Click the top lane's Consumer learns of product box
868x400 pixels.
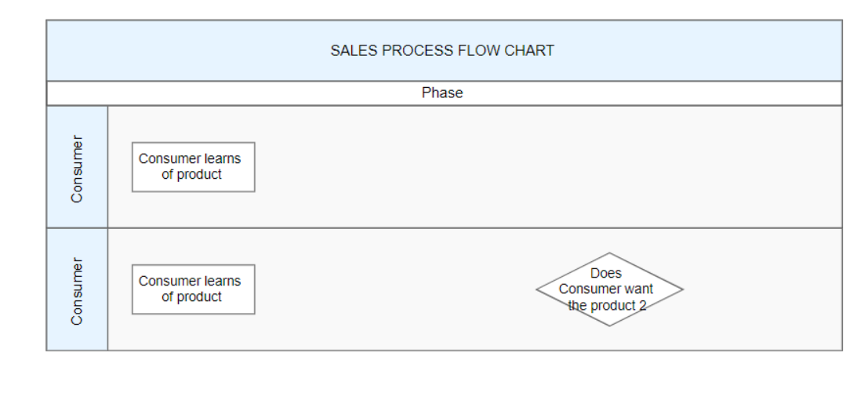[193, 167]
